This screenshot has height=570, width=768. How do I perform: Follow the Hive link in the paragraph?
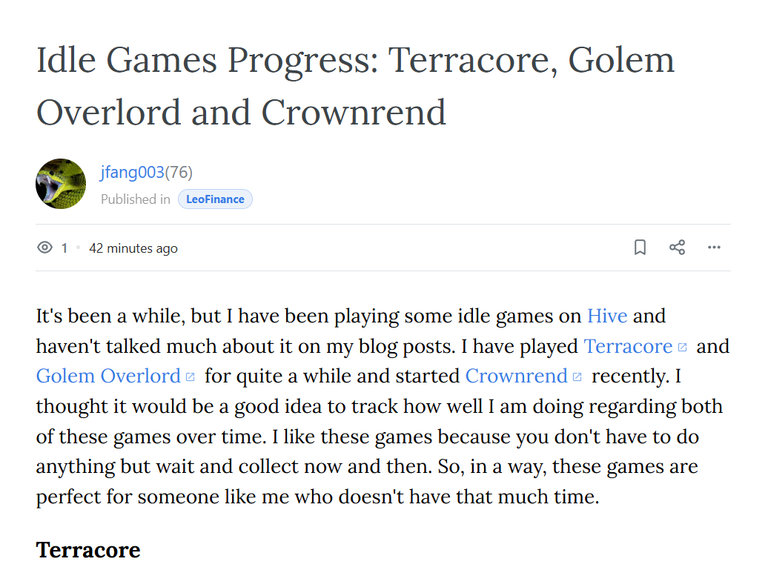click(607, 316)
